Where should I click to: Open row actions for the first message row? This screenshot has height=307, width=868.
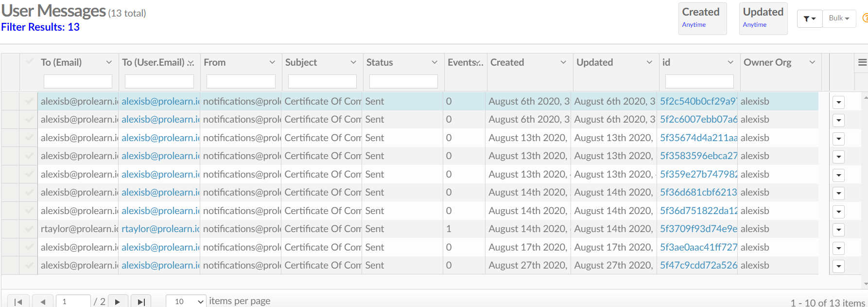[838, 102]
